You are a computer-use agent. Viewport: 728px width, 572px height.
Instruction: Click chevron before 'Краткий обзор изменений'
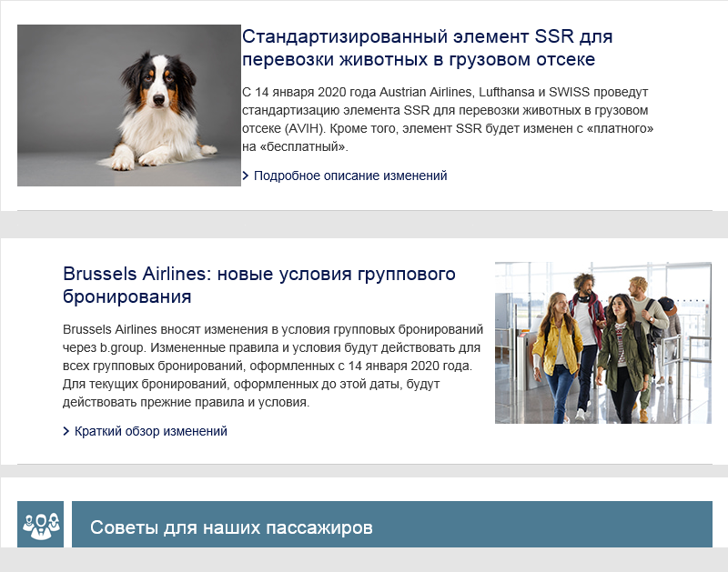click(66, 431)
